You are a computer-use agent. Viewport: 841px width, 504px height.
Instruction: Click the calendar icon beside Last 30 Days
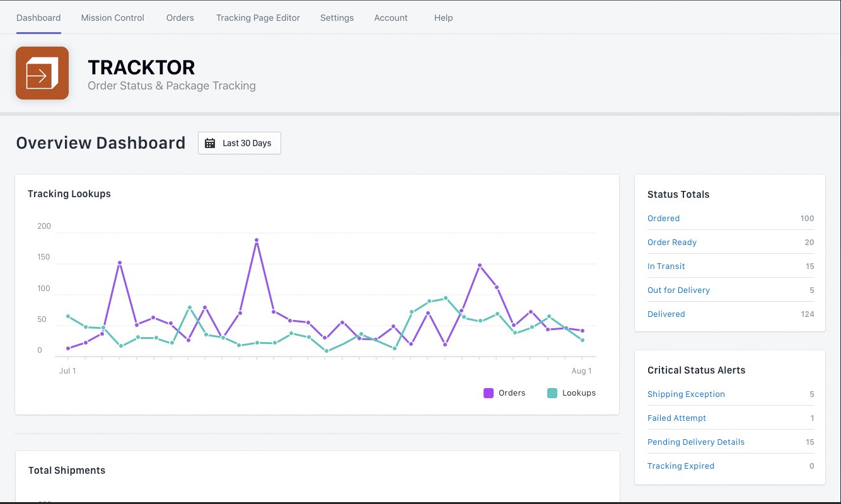click(x=210, y=143)
